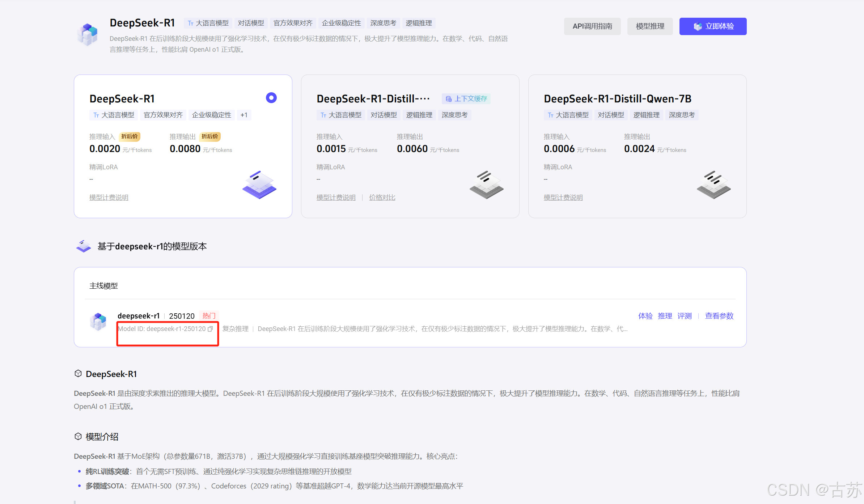Click the 折后价 badge next to 推理输入
This screenshot has width=864, height=504.
click(x=130, y=136)
